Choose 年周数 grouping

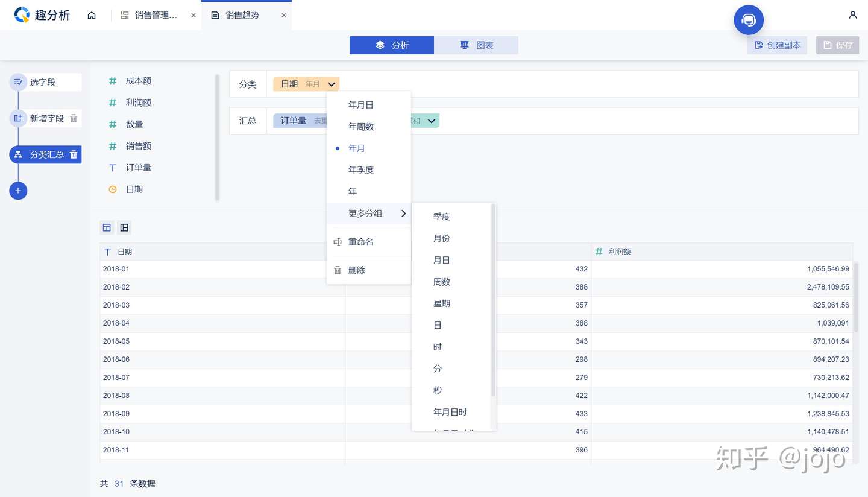pyautogui.click(x=369, y=127)
